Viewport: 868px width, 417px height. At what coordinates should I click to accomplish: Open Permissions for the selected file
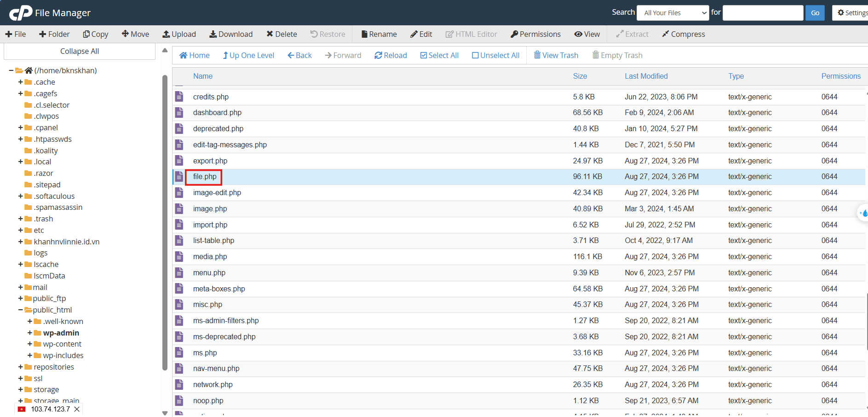pos(535,34)
